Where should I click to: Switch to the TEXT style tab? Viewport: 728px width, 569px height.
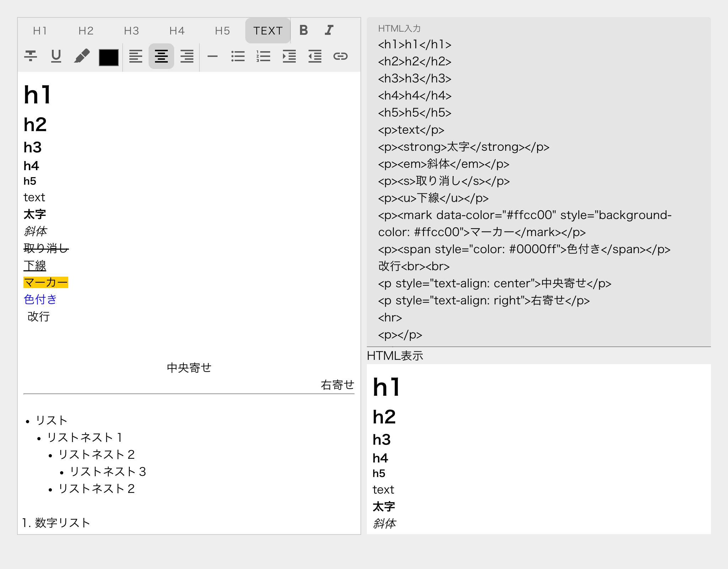pyautogui.click(x=268, y=31)
